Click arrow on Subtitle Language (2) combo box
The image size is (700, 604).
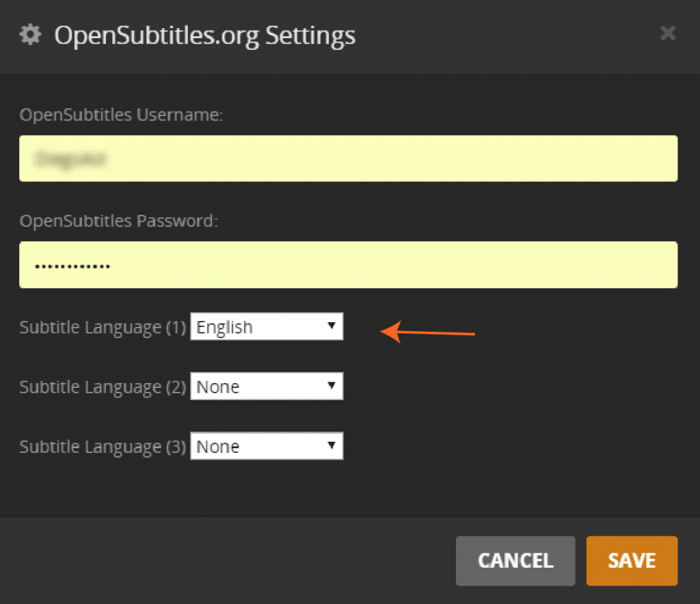point(332,386)
